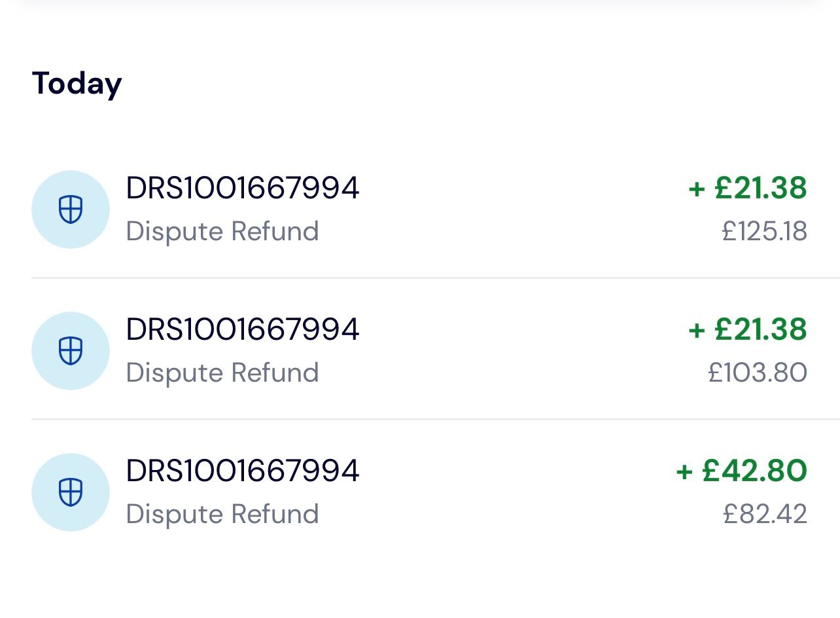Click the shield icon beside the £103.80 balance row
Screen dimensions: 840x618
click(x=71, y=351)
